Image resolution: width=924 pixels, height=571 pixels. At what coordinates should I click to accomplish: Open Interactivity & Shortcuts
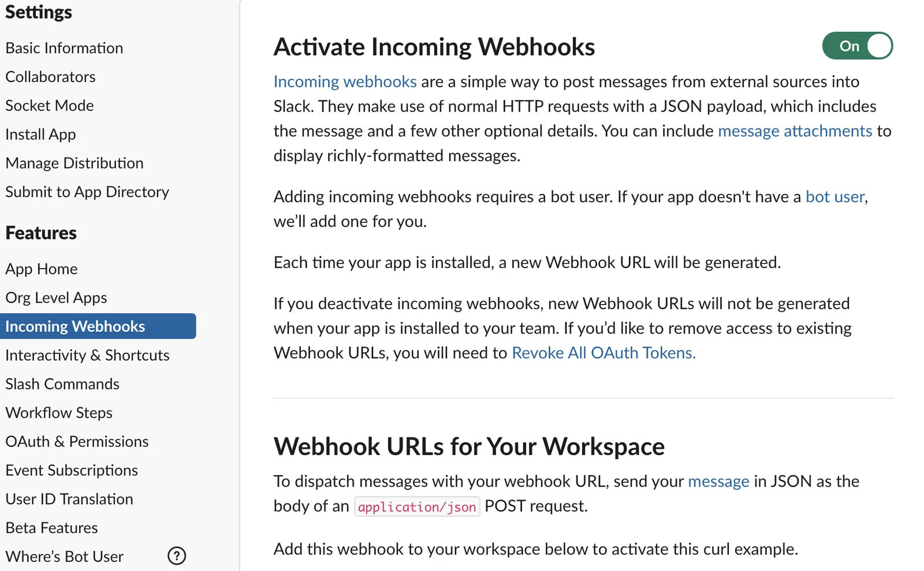coord(87,355)
